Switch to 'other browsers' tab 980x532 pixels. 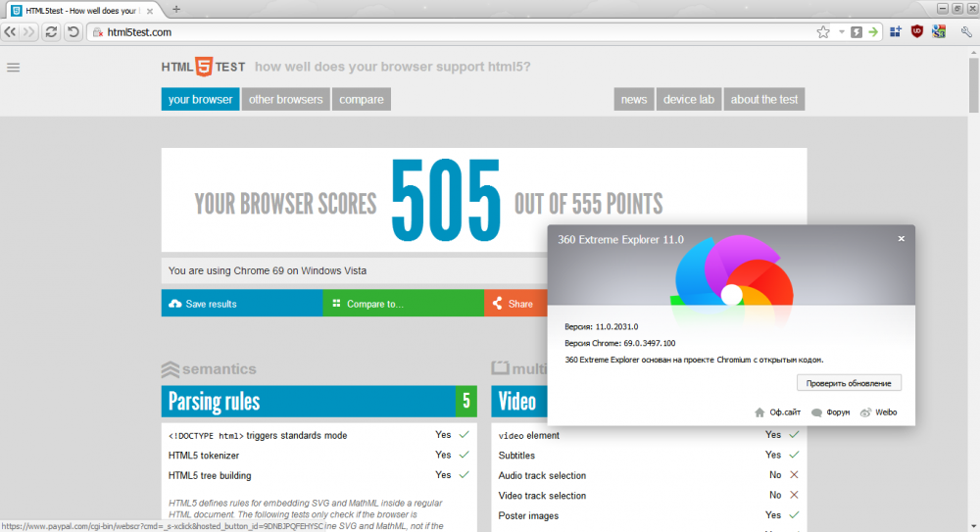[285, 99]
